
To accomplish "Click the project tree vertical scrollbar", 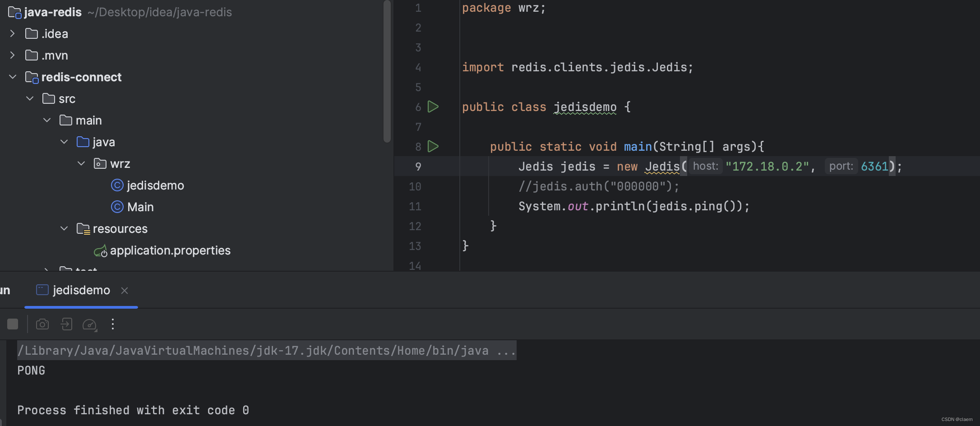I will point(387,72).
